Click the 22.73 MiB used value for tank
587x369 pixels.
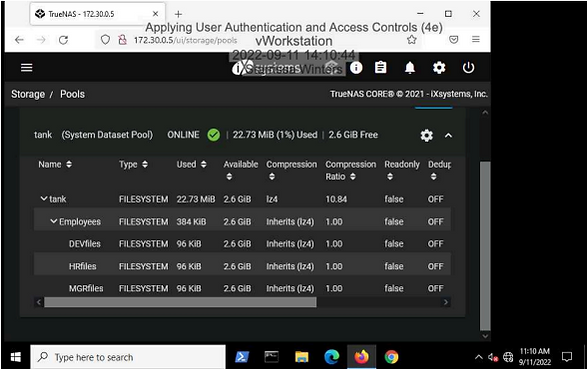[196, 199]
